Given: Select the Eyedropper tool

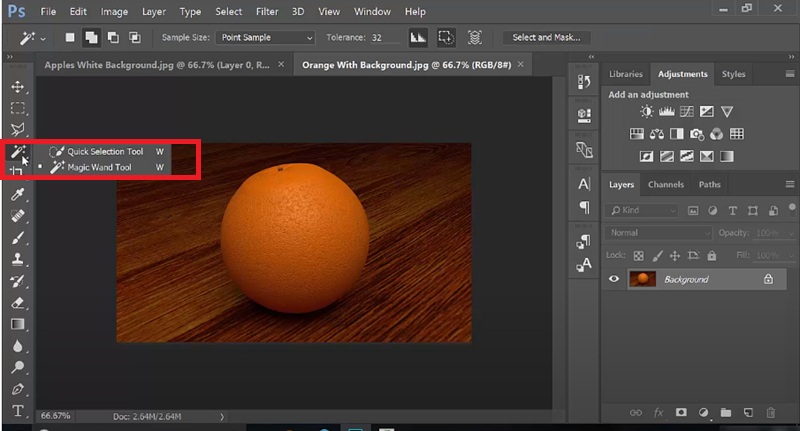Looking at the screenshot, I should click(17, 194).
